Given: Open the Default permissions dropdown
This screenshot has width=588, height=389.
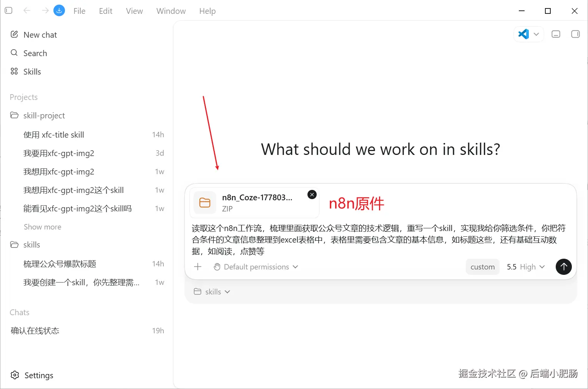Looking at the screenshot, I should [256, 267].
